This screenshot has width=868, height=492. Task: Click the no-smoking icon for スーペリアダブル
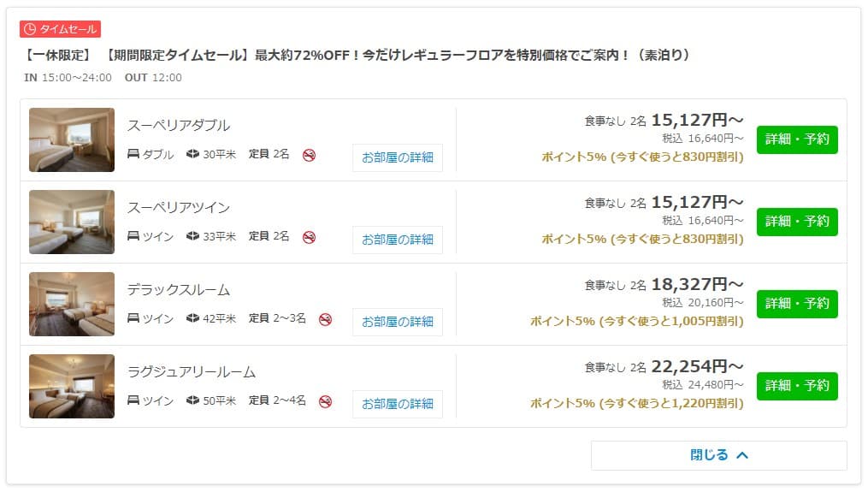point(309,155)
